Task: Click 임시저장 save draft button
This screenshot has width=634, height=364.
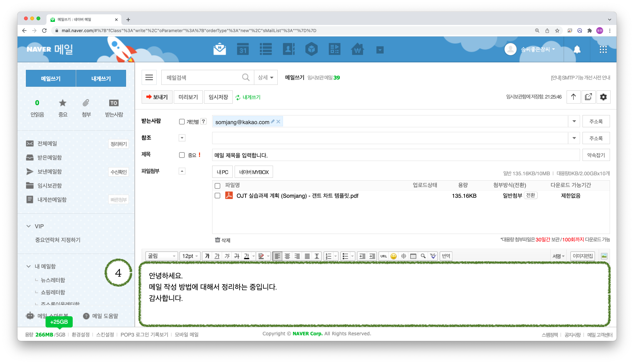Action: [x=218, y=97]
